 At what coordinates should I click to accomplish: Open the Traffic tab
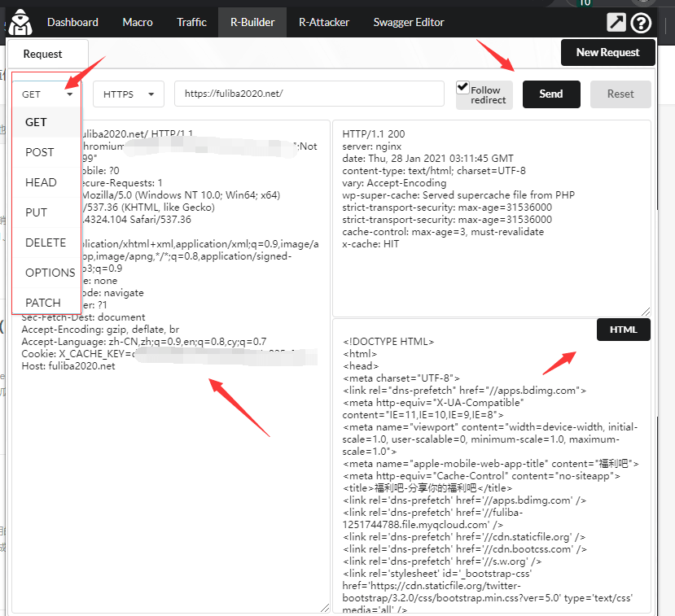[x=191, y=22]
